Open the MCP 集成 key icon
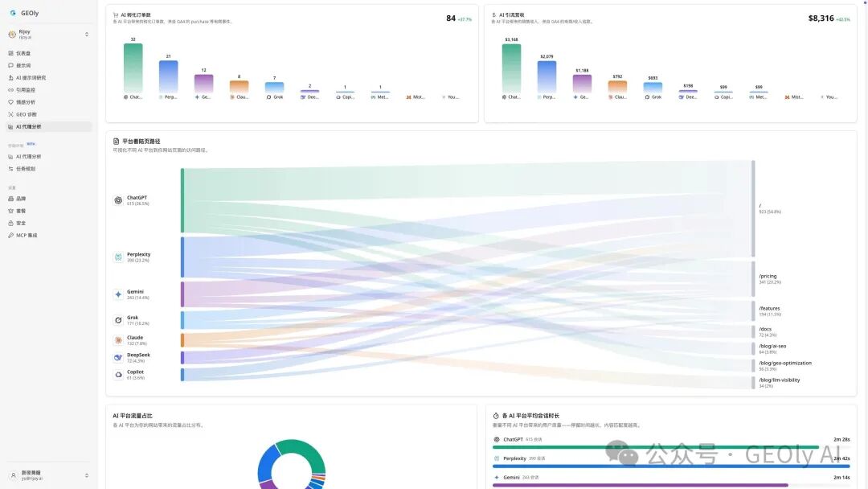Image resolution: width=868 pixels, height=489 pixels. pos(10,236)
